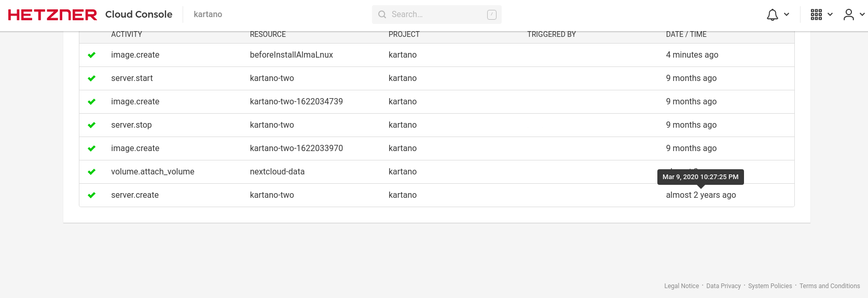Open Terms and Conditions link
Image resolution: width=868 pixels, height=298 pixels.
[x=829, y=286]
